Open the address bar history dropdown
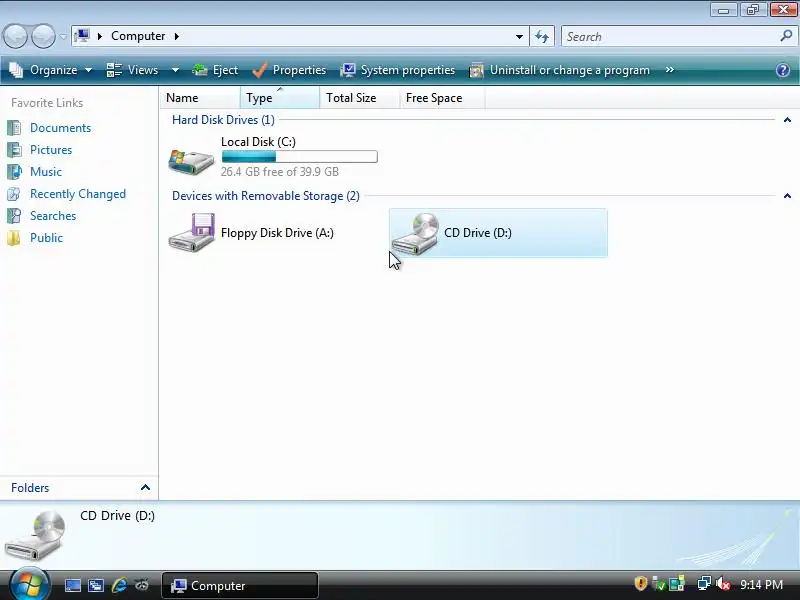 click(x=519, y=36)
